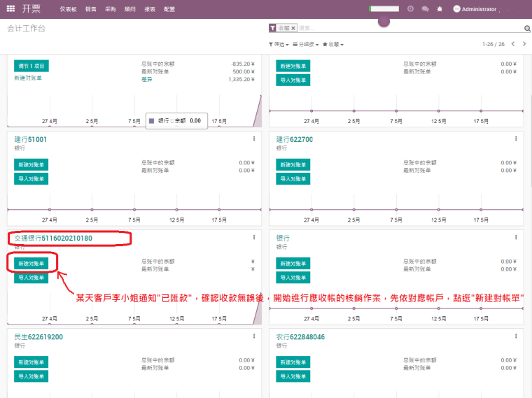This screenshot has height=398, width=532.
Task: Go to the previous page with the left arrow
Action: click(513, 44)
